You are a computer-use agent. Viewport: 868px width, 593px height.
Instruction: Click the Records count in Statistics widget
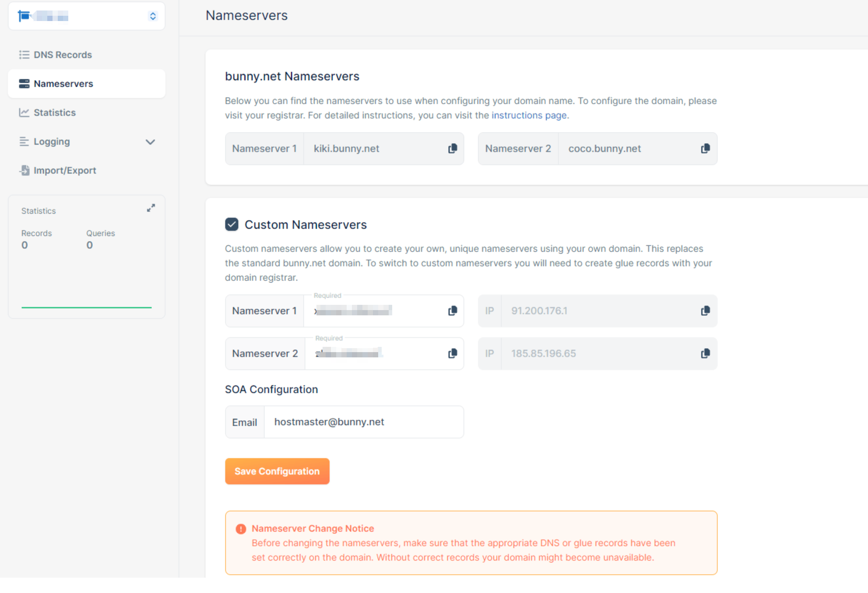point(25,245)
